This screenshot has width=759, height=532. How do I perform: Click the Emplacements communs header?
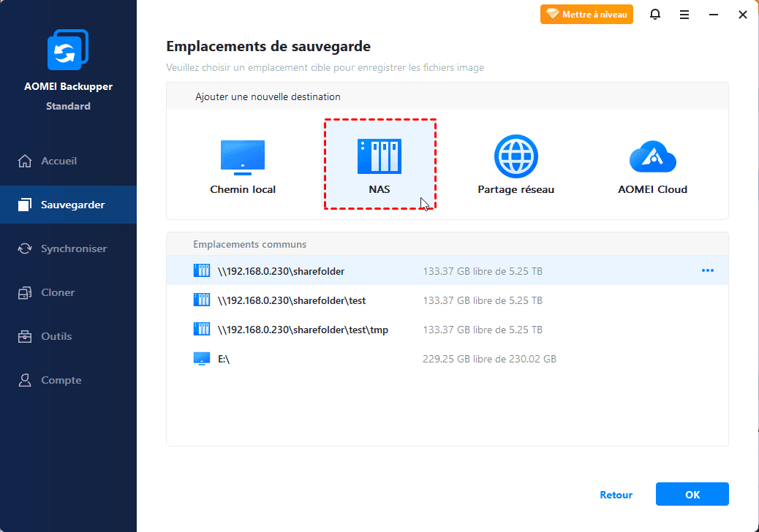coord(250,244)
